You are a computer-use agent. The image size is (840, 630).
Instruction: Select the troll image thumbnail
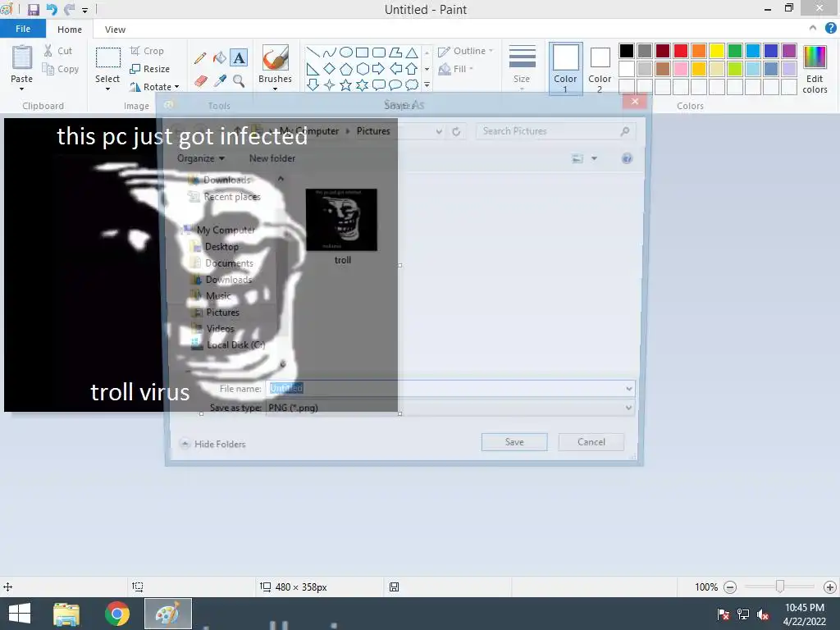point(342,220)
